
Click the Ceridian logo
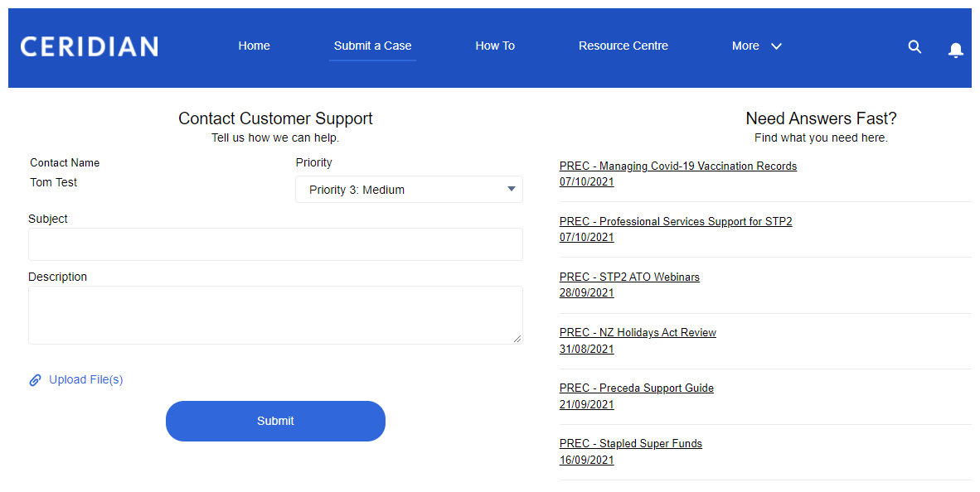click(x=90, y=46)
